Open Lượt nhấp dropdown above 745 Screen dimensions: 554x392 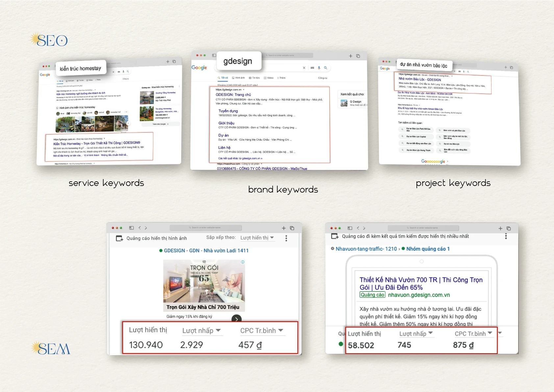click(416, 334)
